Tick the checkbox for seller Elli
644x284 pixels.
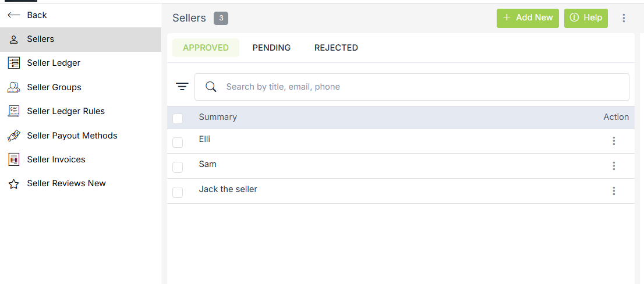click(x=178, y=142)
